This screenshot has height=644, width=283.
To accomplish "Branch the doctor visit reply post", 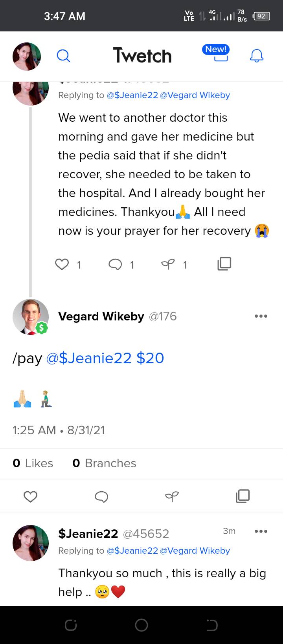I will click(x=168, y=264).
